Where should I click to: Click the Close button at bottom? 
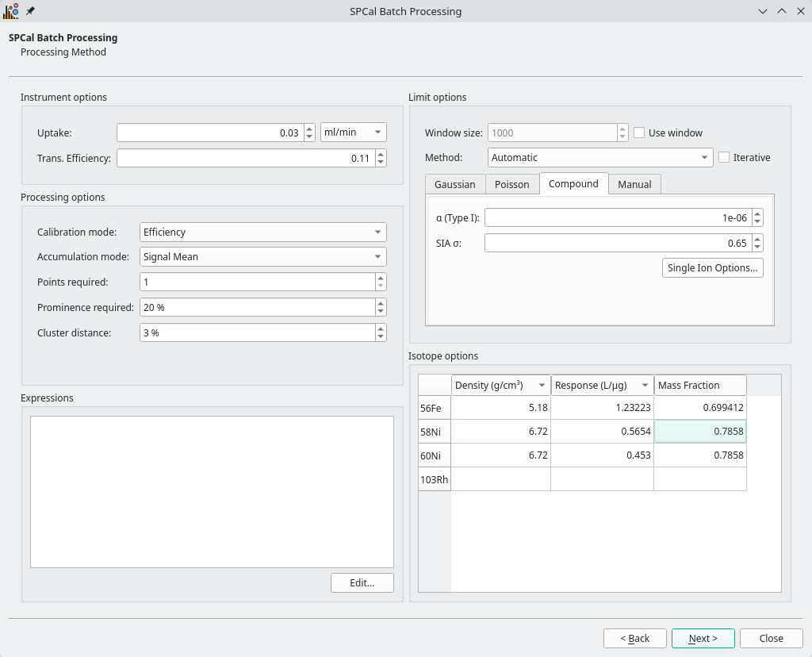click(771, 638)
